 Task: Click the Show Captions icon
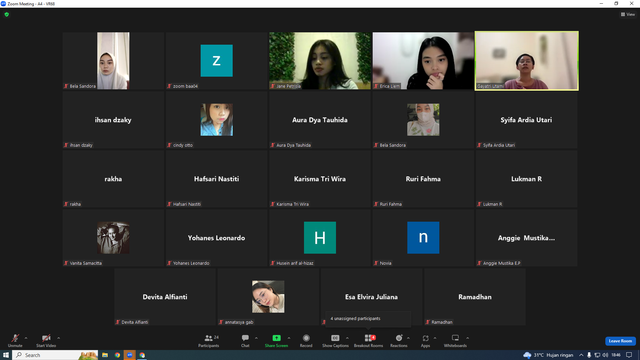[335, 338]
